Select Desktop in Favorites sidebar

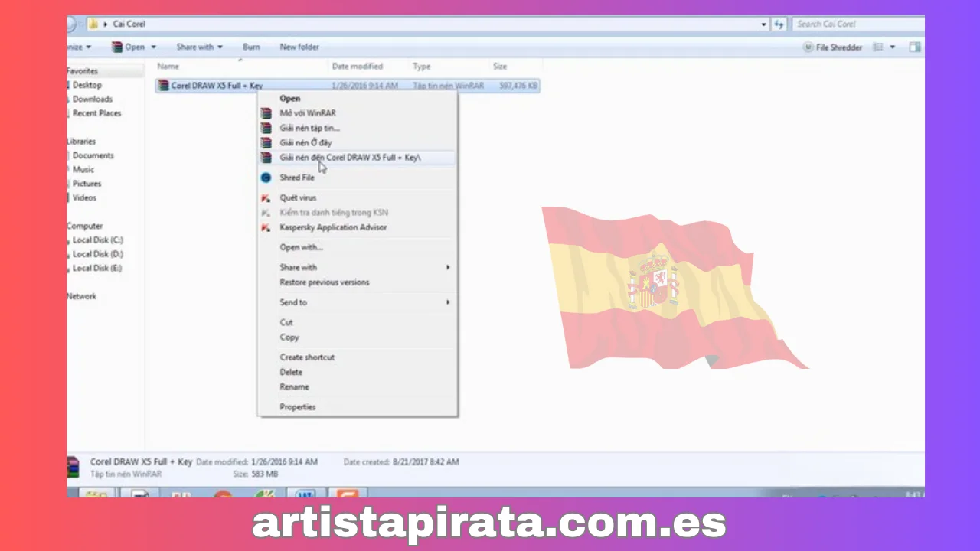87,85
